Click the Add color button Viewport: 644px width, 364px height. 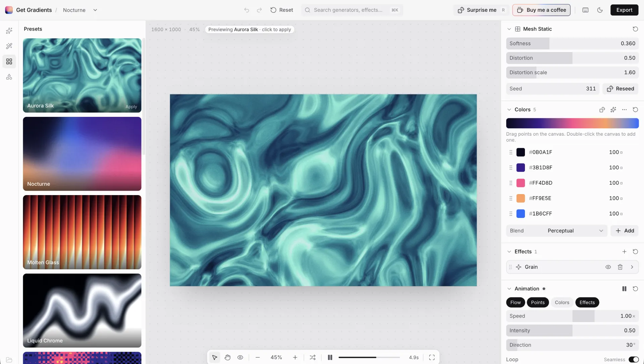coord(625,231)
